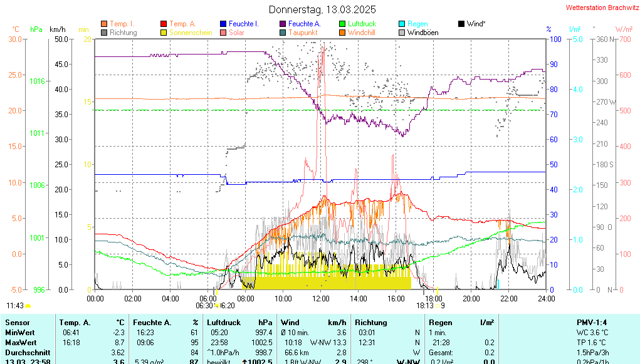The width and height of the screenshot is (640, 364).
Task: Click the cyan Regen legend square
Action: tap(402, 24)
